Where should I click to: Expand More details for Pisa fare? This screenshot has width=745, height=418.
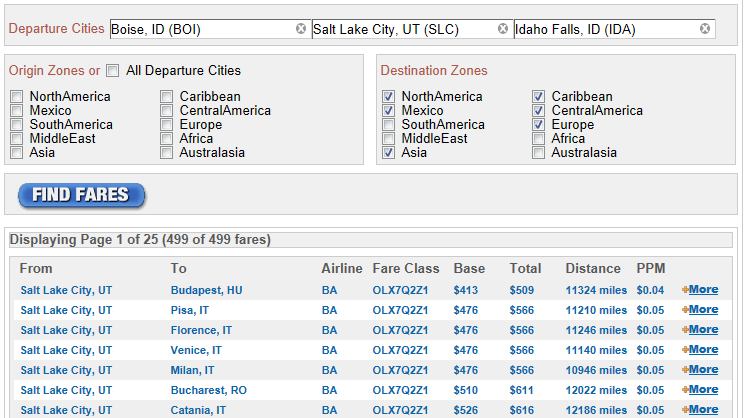click(703, 310)
